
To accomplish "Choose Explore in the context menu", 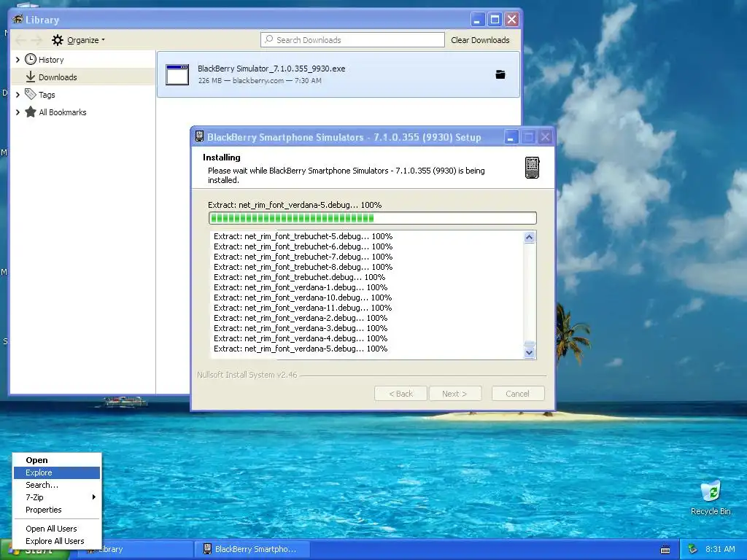I will coord(57,472).
